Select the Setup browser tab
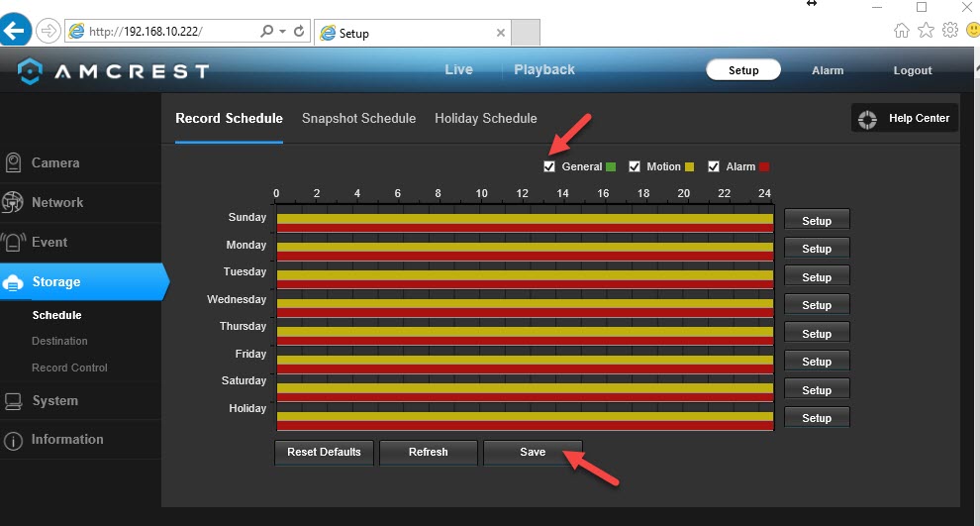 coord(413,33)
